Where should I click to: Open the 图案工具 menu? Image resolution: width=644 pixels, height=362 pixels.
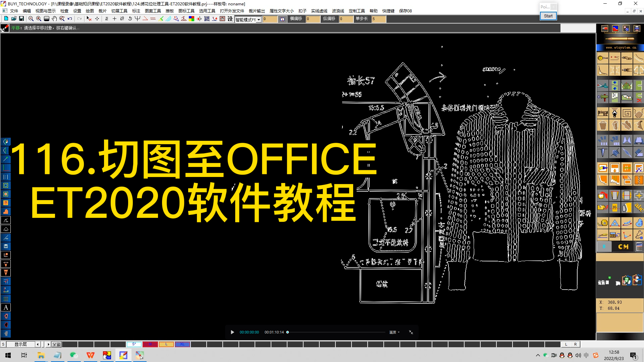[x=153, y=11]
